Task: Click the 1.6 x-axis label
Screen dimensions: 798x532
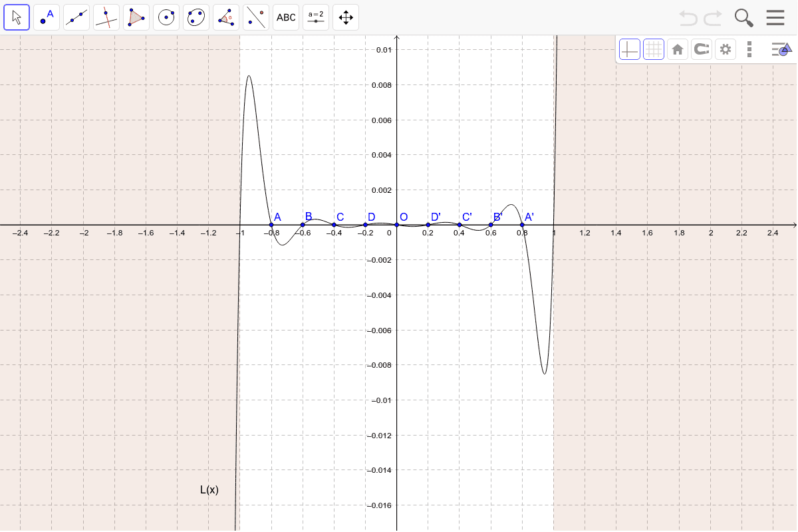Action: [x=647, y=233]
